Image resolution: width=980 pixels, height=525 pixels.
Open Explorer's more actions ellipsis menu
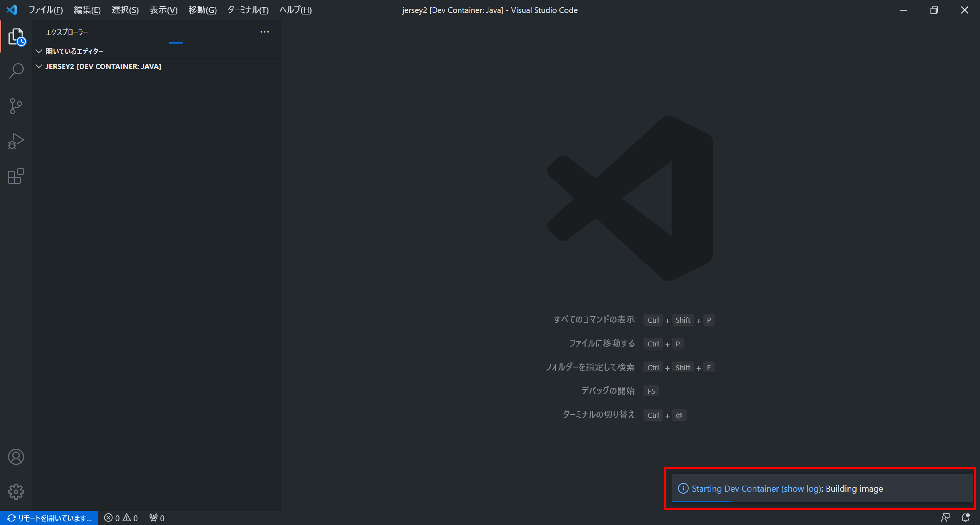[264, 32]
